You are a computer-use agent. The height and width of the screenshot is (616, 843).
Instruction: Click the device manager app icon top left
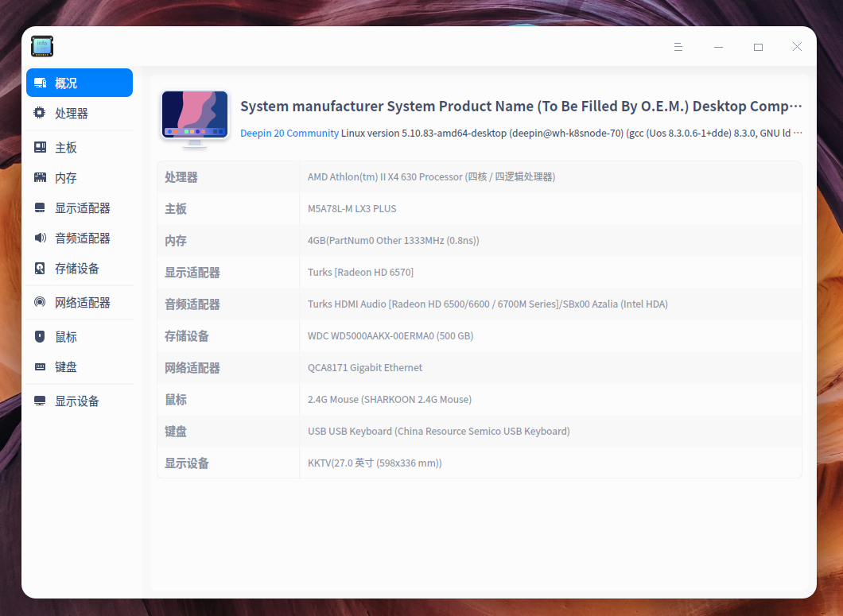(41, 46)
